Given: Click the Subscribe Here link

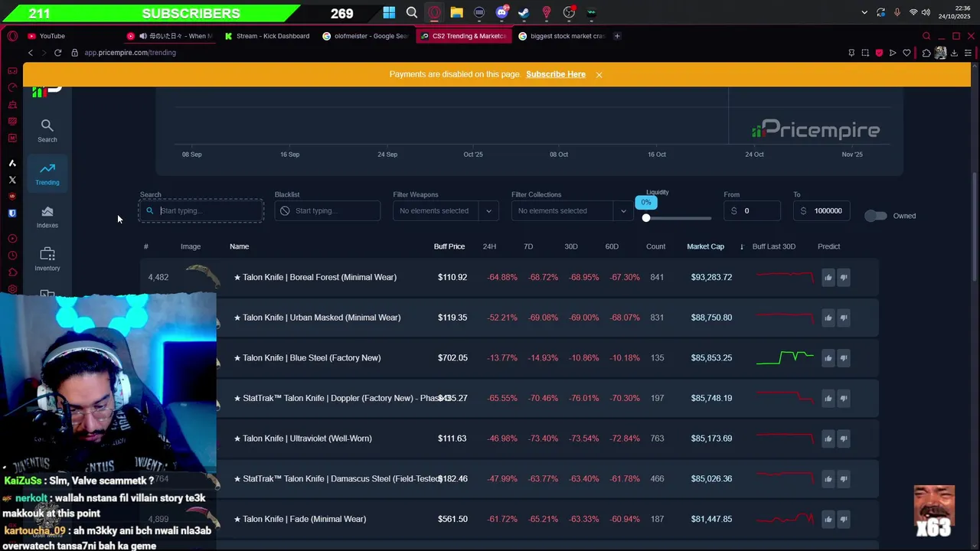Looking at the screenshot, I should 556,74.
